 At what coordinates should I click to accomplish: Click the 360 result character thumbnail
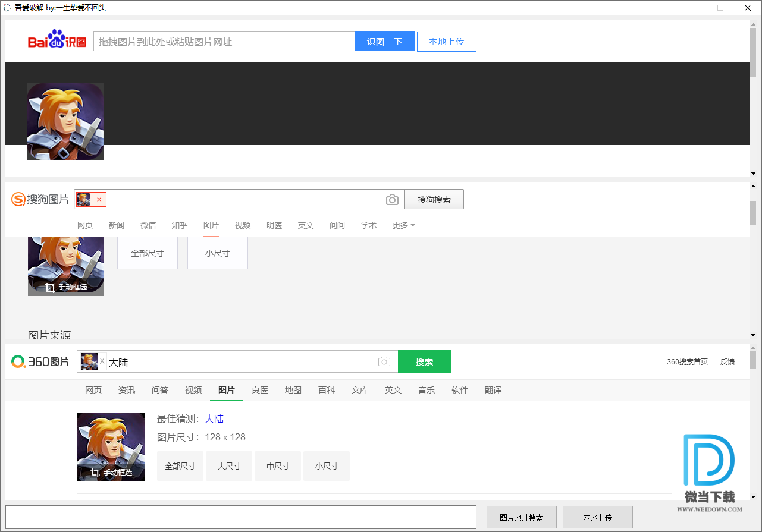(x=111, y=447)
